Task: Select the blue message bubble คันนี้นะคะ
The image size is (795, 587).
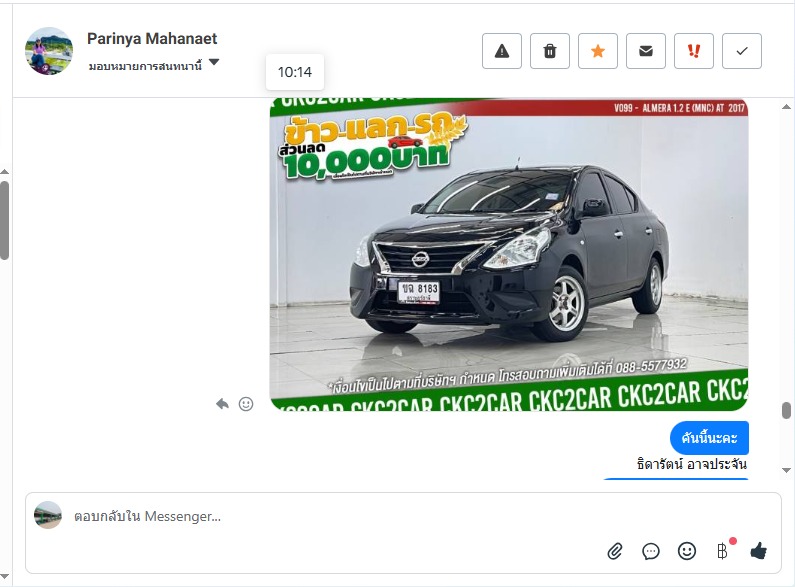Action: pyautogui.click(x=709, y=437)
